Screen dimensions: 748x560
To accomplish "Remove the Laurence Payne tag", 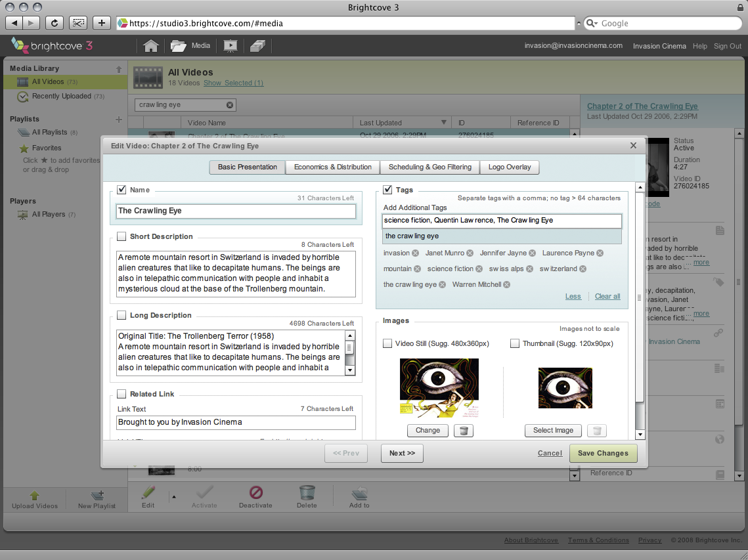I will pyautogui.click(x=600, y=253).
